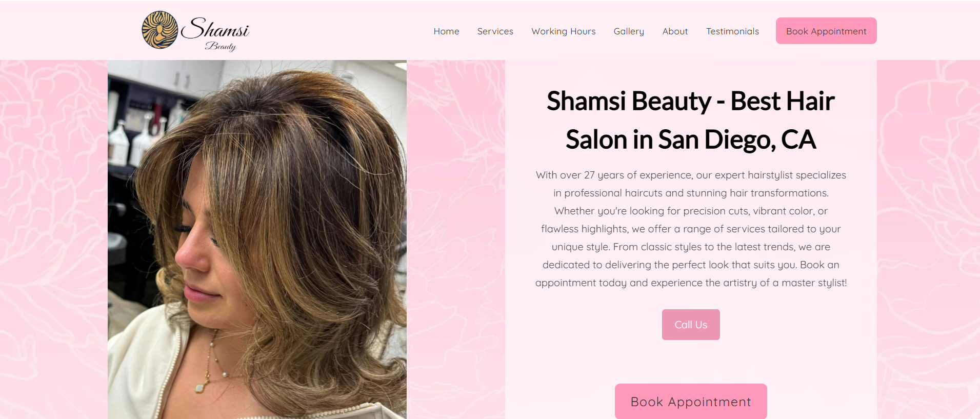This screenshot has width=980, height=419.
Task: Click "Salon in San Diego, CA" heading line
Action: click(691, 139)
